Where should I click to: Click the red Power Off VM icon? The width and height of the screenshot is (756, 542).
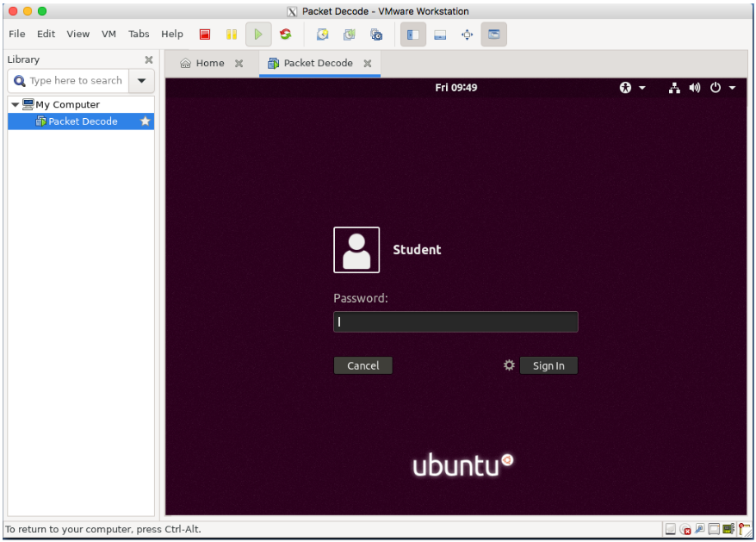(x=205, y=34)
